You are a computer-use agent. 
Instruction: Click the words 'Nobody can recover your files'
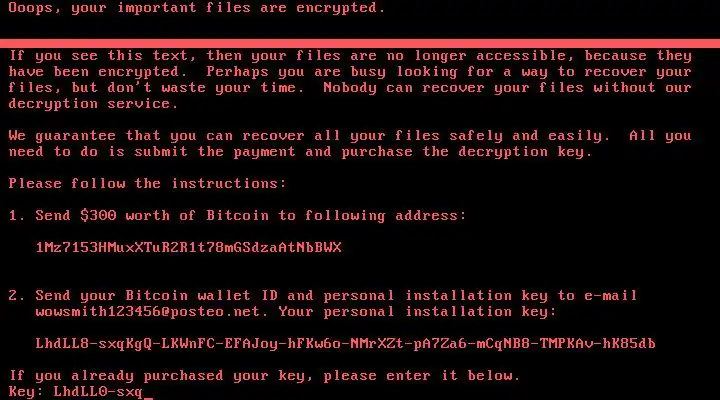coord(453,88)
